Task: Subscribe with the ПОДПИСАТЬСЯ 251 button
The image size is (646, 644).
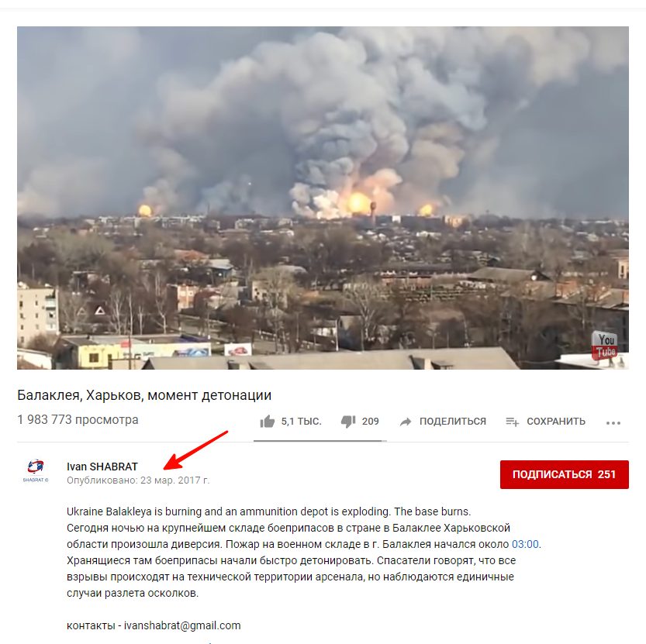Action: 565,474
